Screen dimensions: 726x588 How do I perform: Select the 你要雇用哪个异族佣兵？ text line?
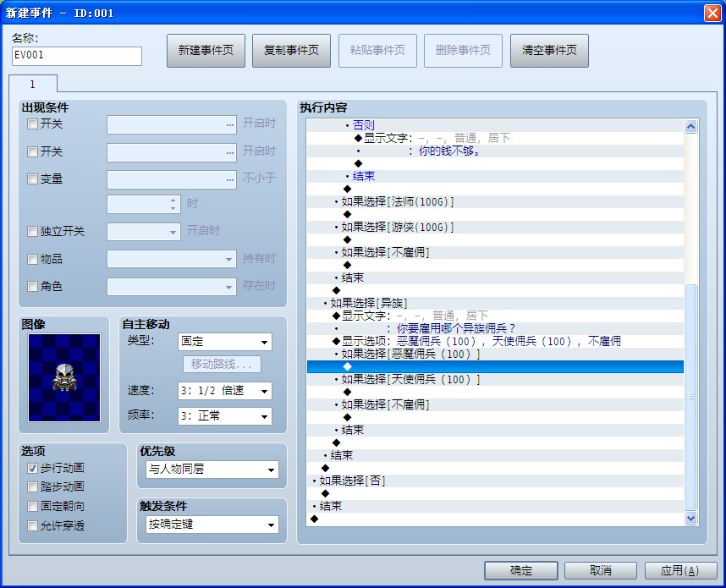click(495, 329)
